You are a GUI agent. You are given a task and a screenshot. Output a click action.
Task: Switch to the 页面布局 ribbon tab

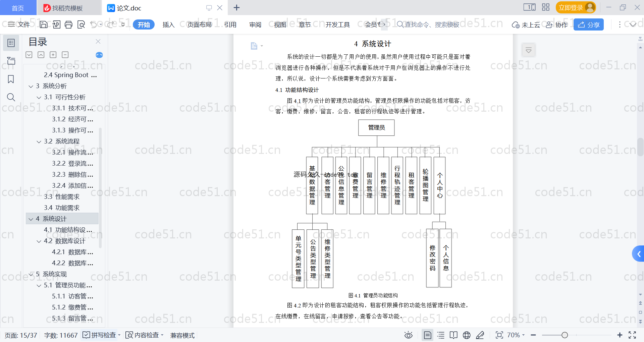199,24
